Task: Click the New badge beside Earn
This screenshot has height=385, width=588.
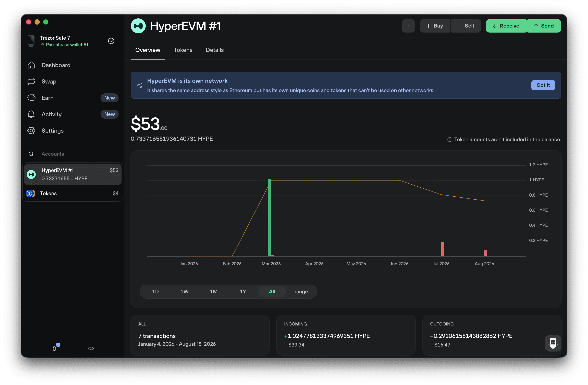Action: 109,98
